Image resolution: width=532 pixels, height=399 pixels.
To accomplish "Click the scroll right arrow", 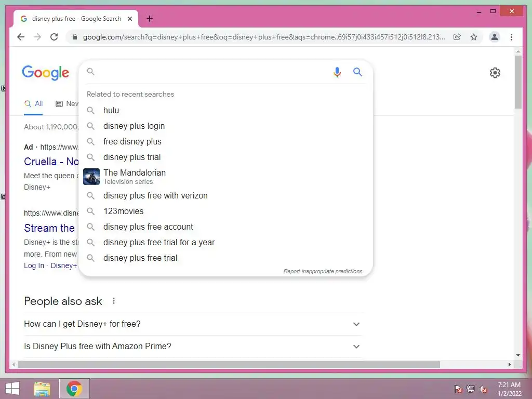I will tap(509, 364).
